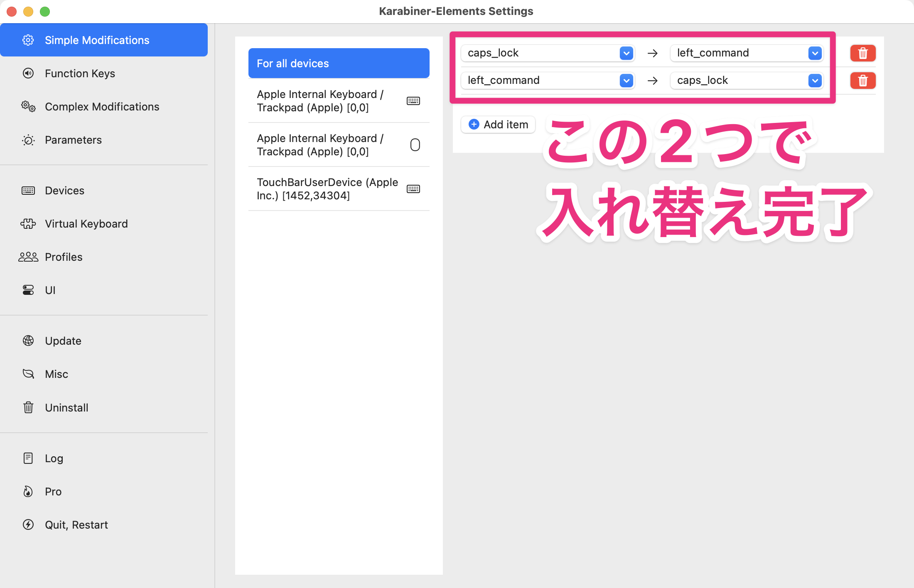Image resolution: width=914 pixels, height=588 pixels.
Task: Open the Devices settings section
Action: (x=65, y=191)
